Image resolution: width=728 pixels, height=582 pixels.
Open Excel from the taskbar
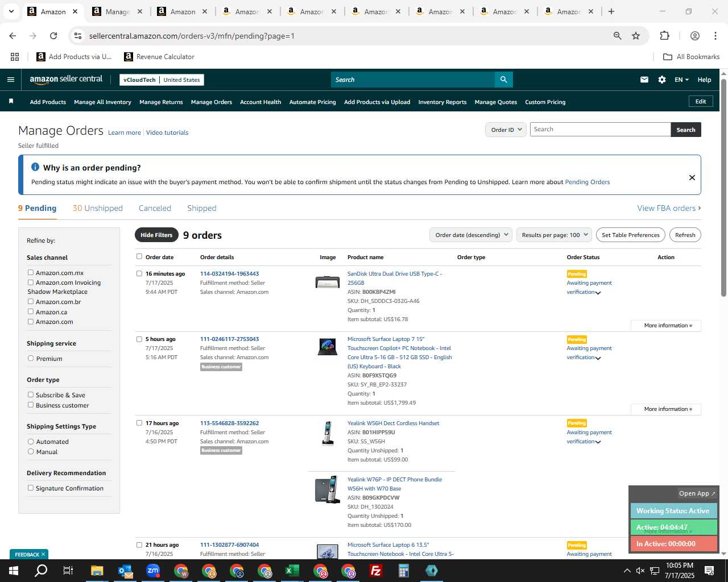click(x=292, y=571)
